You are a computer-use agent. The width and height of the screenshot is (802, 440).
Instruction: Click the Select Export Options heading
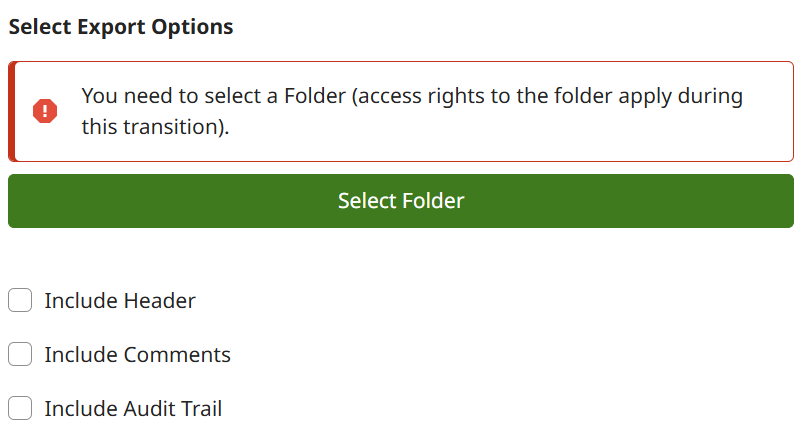[x=121, y=27]
